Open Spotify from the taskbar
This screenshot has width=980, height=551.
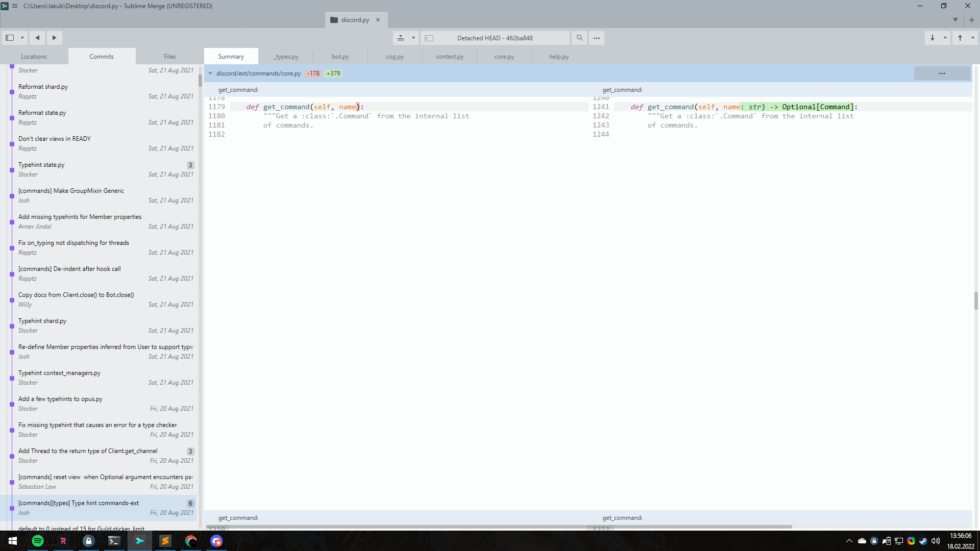point(38,541)
